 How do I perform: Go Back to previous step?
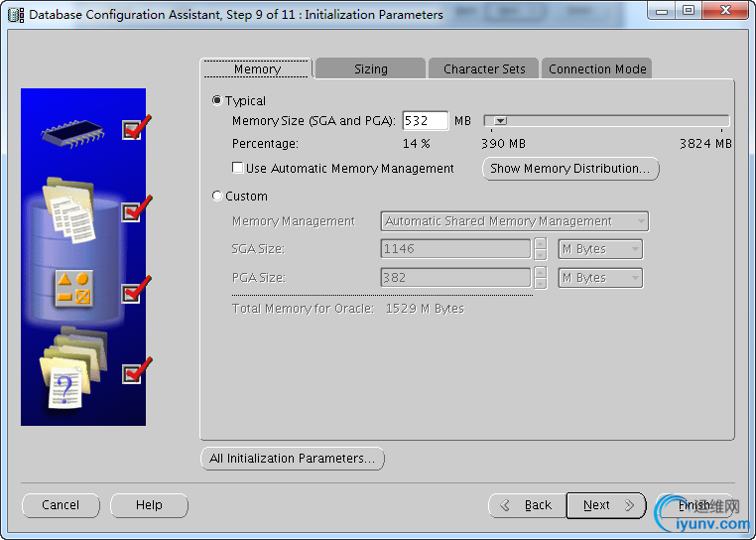coord(528,505)
